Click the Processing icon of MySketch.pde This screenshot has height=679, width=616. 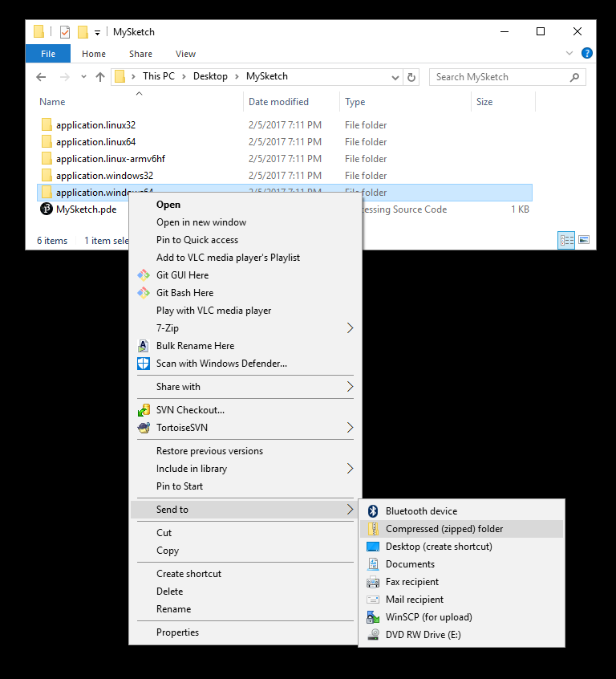click(x=47, y=209)
